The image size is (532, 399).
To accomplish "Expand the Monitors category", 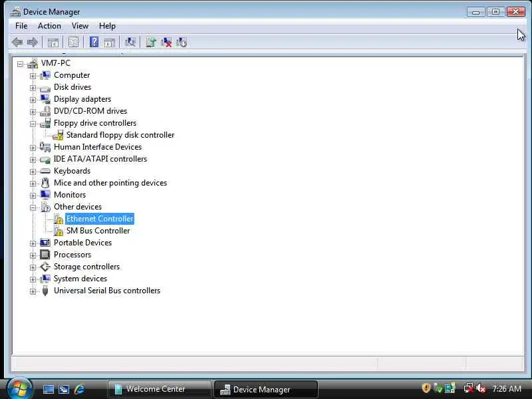I will pos(33,196).
